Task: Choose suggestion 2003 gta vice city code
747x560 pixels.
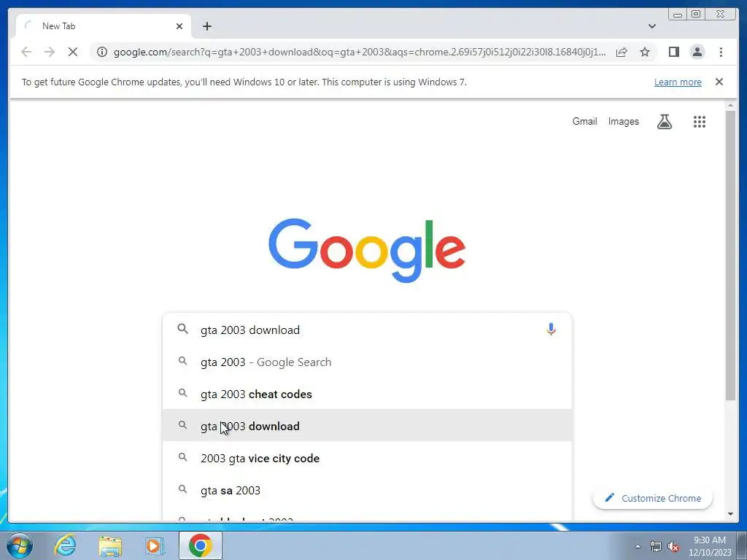Action: click(x=367, y=458)
